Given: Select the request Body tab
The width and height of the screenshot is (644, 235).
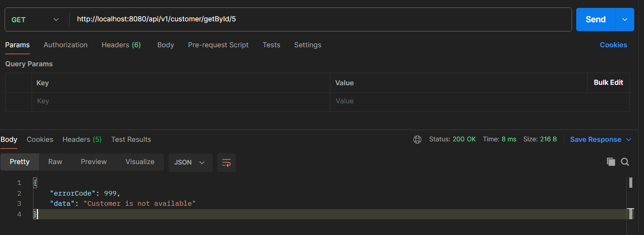Looking at the screenshot, I should (165, 45).
